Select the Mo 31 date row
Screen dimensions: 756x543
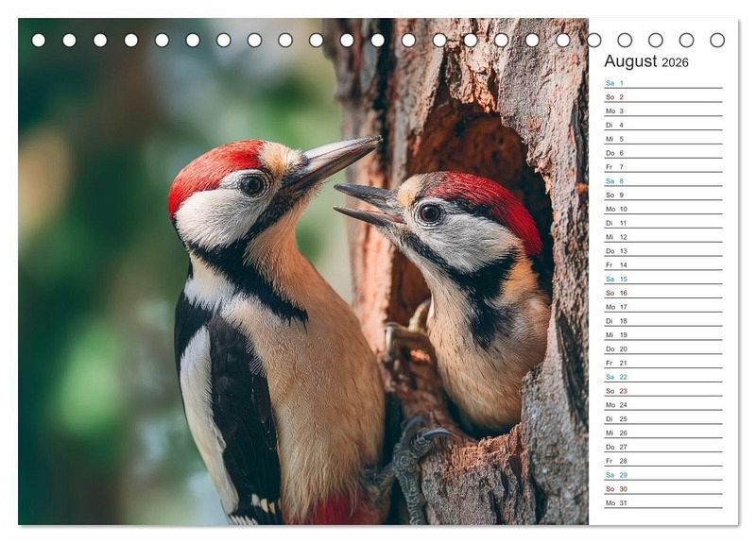tap(662, 502)
